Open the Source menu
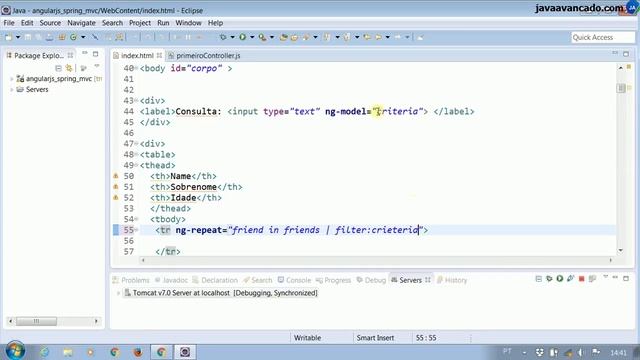The height and width of the screenshot is (360, 640). tap(50, 23)
